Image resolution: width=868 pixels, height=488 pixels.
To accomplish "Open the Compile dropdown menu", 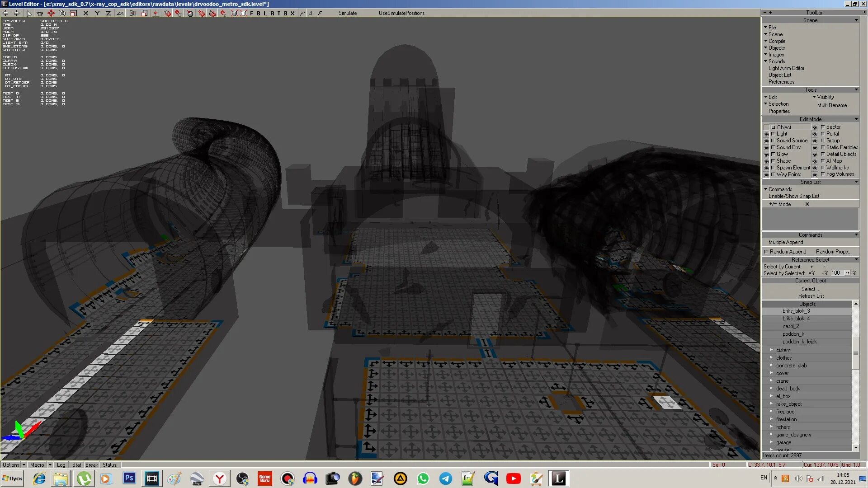I will pos(776,41).
